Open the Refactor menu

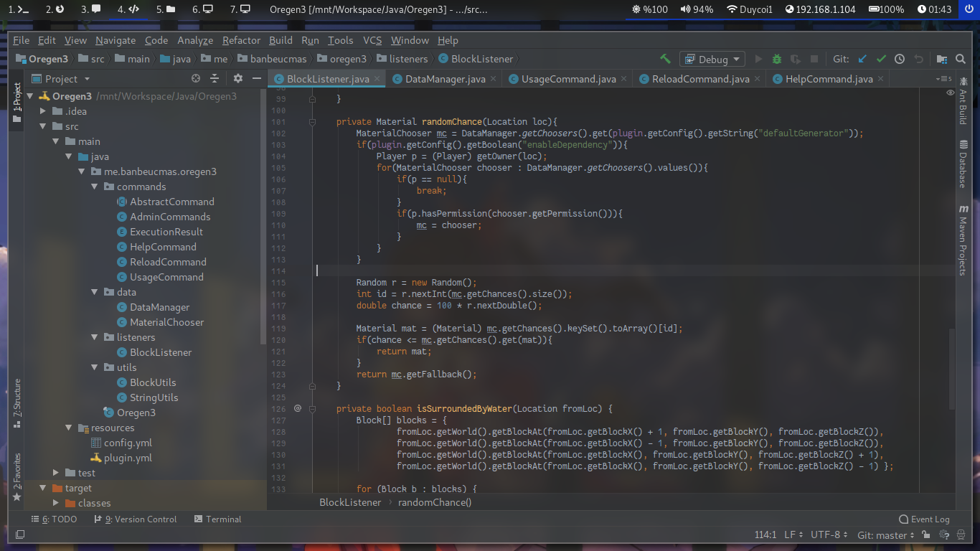click(241, 40)
